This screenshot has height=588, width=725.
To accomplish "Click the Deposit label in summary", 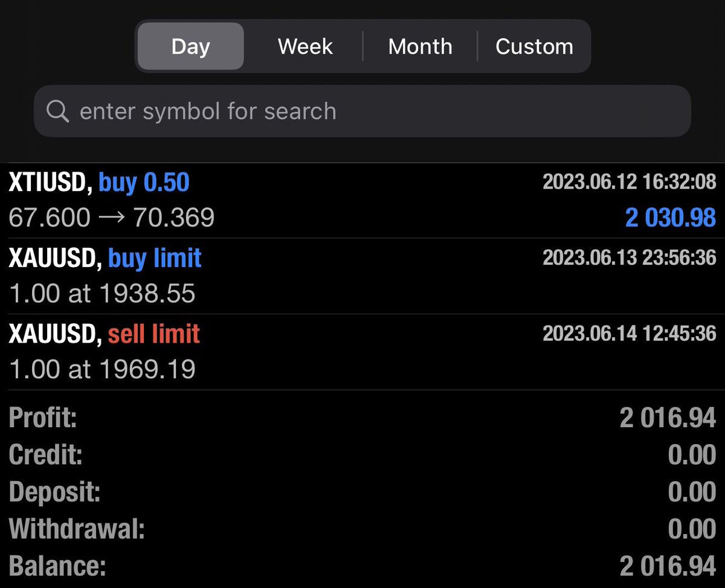I will (54, 493).
